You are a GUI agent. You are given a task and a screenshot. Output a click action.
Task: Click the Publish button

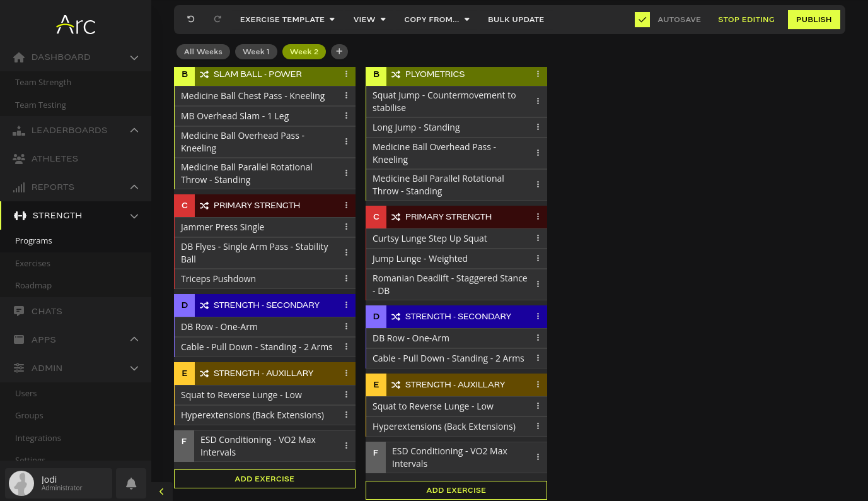click(814, 20)
